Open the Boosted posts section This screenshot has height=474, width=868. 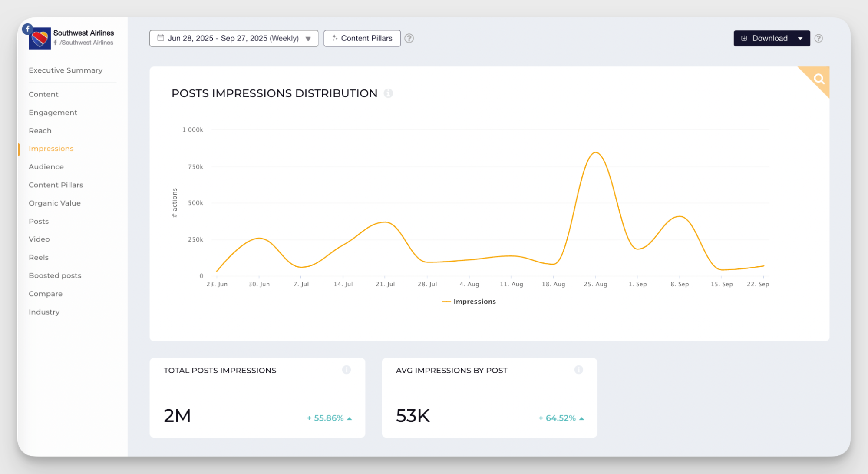coord(55,275)
